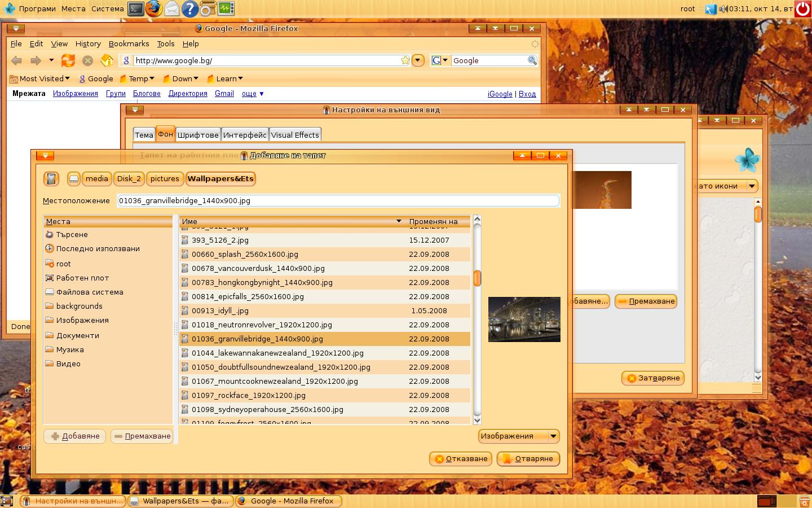Open the system monitor launcher in top panel
Image resolution: width=812 pixels, height=508 pixels.
[226, 8]
